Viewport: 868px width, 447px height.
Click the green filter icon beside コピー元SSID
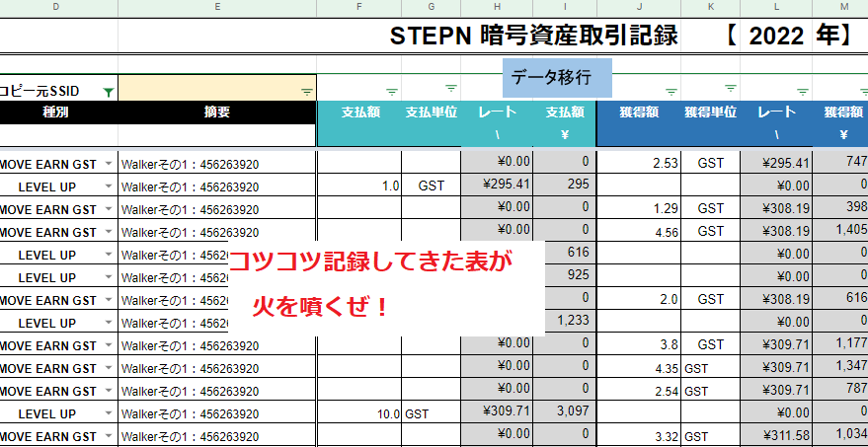coord(109,93)
